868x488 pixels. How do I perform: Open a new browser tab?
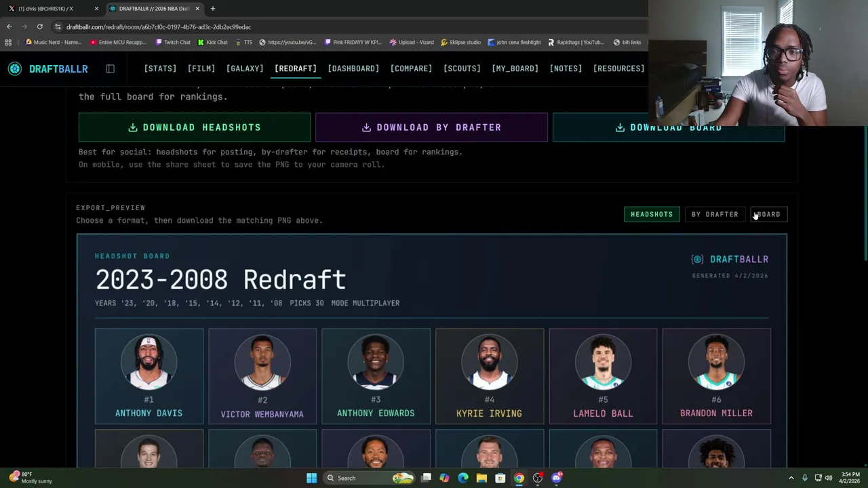[x=212, y=8]
